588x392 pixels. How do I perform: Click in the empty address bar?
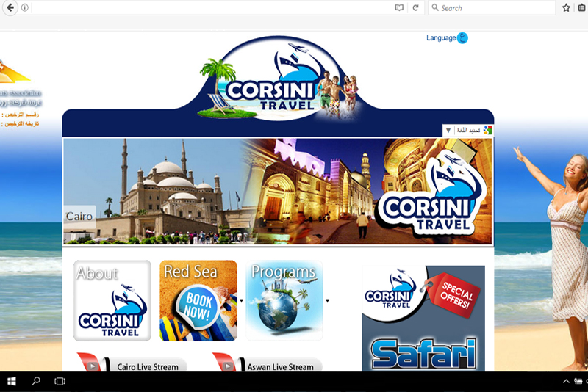click(212, 8)
